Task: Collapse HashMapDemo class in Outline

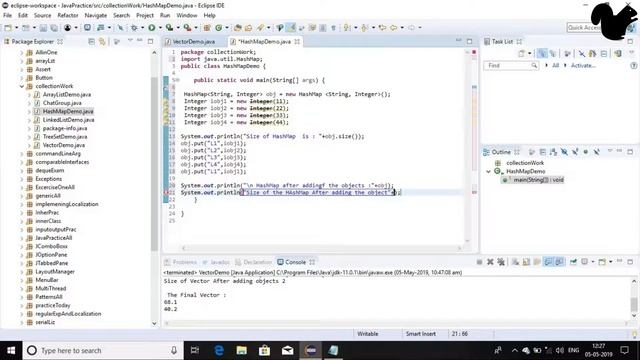Action: 488,171
